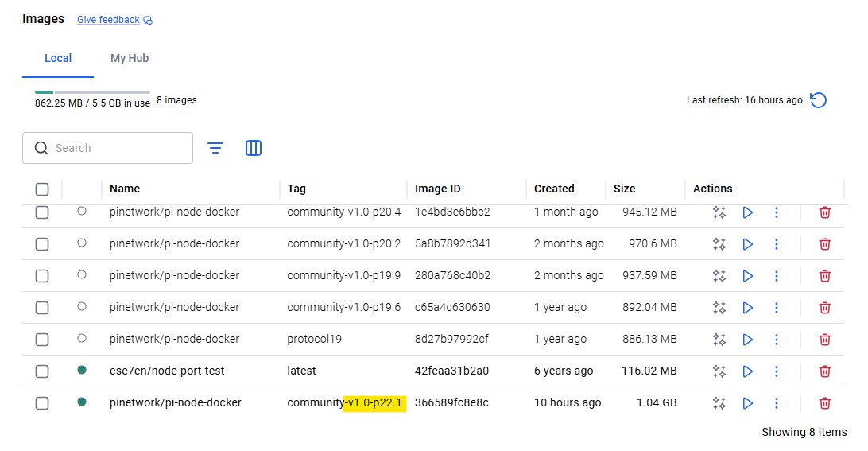Open pinetwork/pi-node-docker name in protocol19 row

174,340
